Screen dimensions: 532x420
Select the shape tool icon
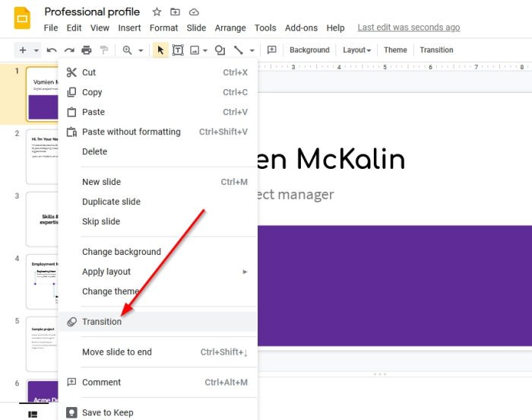(x=220, y=50)
